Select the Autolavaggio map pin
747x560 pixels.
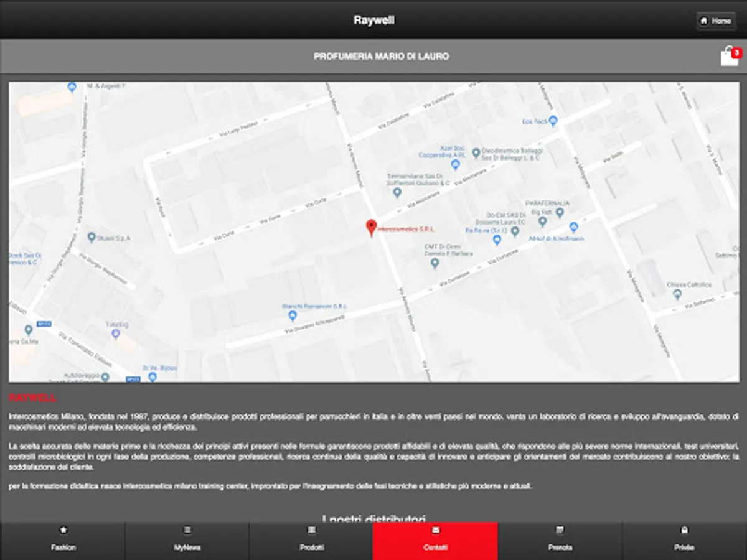(x=105, y=377)
